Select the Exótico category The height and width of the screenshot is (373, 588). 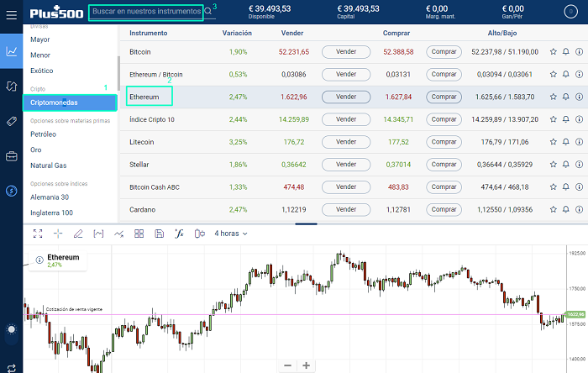(42, 71)
